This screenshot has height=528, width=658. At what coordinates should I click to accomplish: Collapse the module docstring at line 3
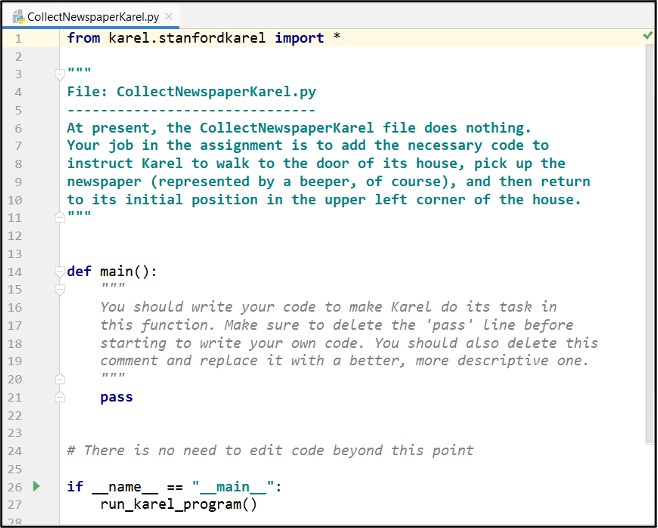click(x=60, y=74)
